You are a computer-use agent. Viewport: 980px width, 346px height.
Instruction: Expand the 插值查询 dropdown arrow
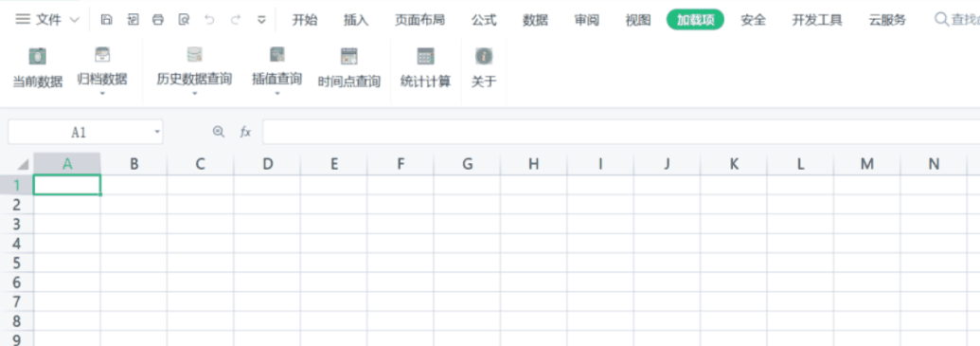(276, 94)
